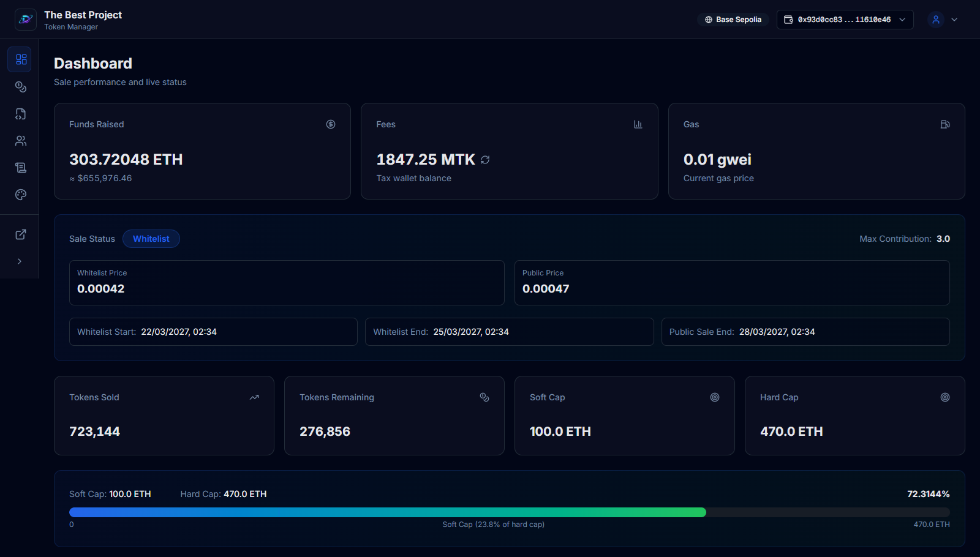
Task: Click the funding progress bar
Action: [x=509, y=512]
